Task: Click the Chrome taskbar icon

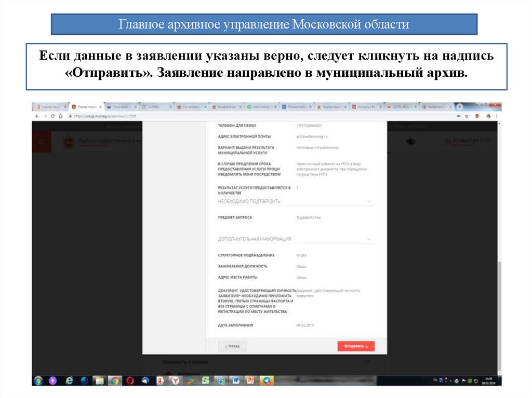Action: 115,381
